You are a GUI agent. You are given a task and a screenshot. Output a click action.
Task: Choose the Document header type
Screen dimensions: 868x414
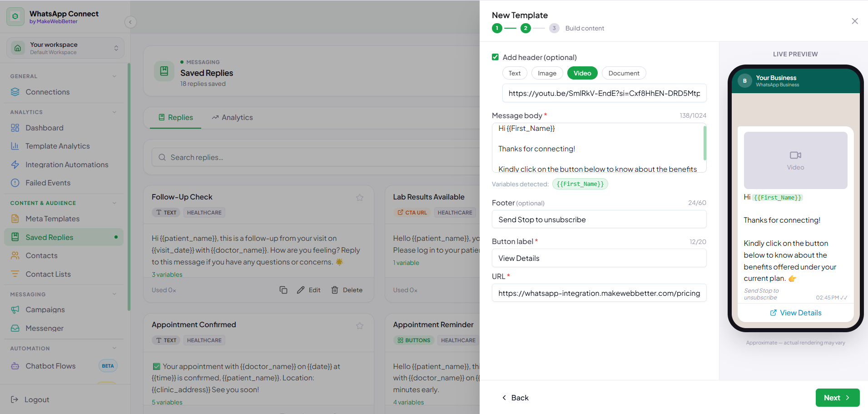(624, 73)
